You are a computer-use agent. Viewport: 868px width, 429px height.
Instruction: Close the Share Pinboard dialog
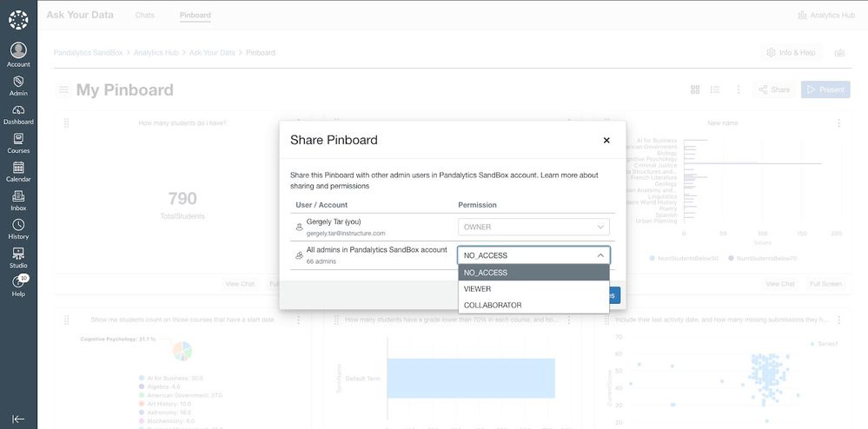click(x=606, y=140)
